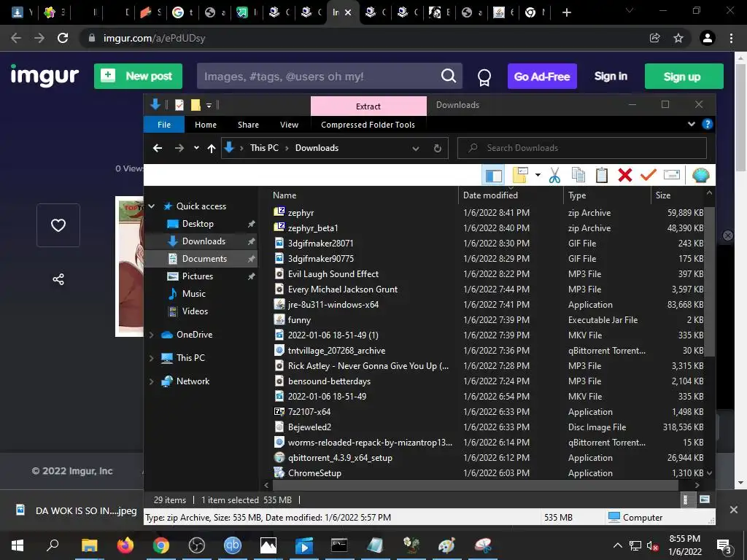Click the Properties quick access toolbar icon
Screen dimensions: 747x560
[x=179, y=105]
